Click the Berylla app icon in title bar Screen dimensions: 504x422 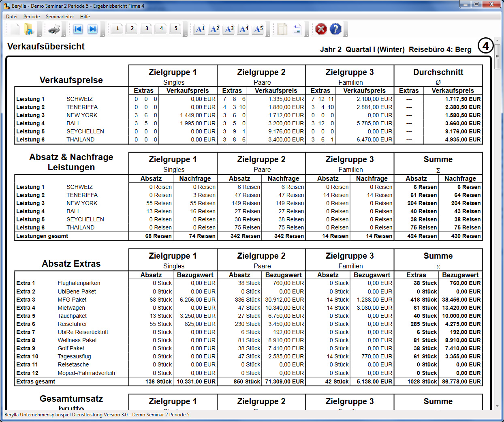[6, 6]
